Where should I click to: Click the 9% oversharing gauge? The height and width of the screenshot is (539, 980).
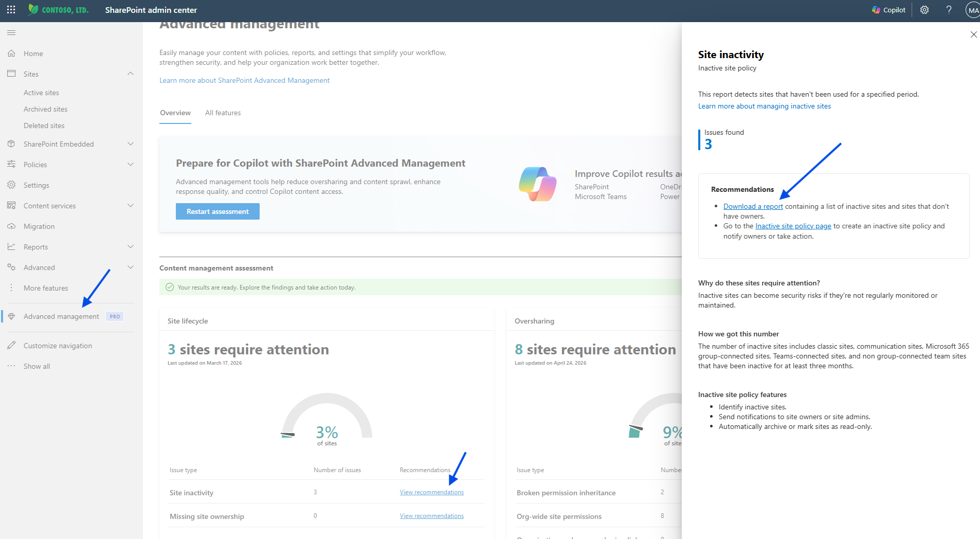click(x=656, y=419)
